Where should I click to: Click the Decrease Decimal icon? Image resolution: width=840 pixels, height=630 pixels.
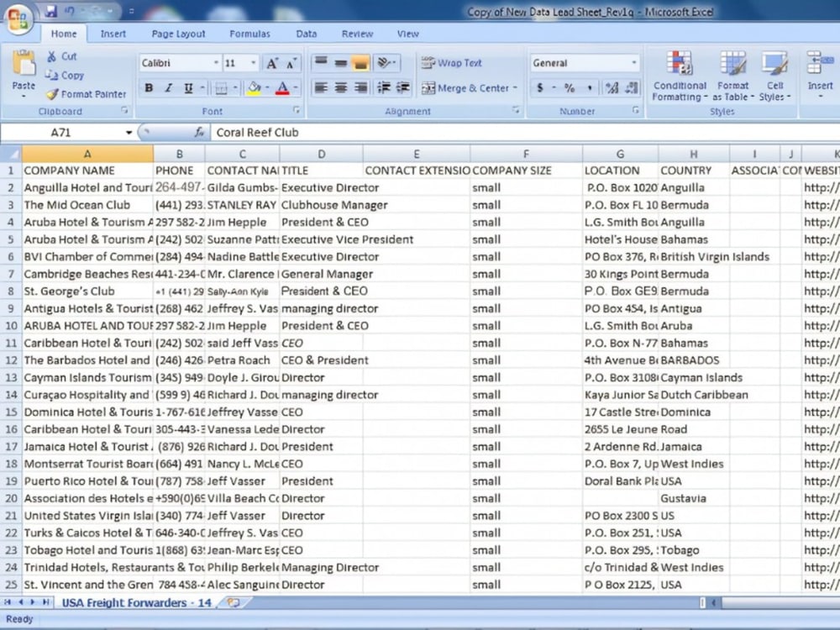pos(632,88)
